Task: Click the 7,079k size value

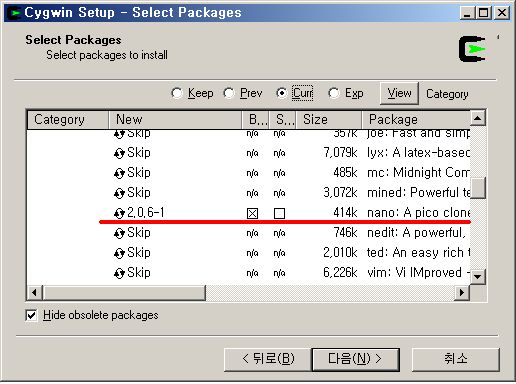Action: click(x=340, y=153)
